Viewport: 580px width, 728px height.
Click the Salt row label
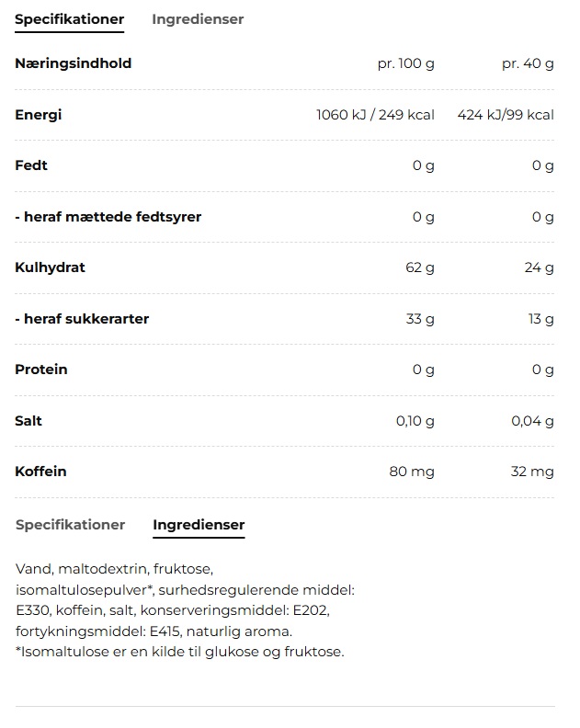pos(28,421)
